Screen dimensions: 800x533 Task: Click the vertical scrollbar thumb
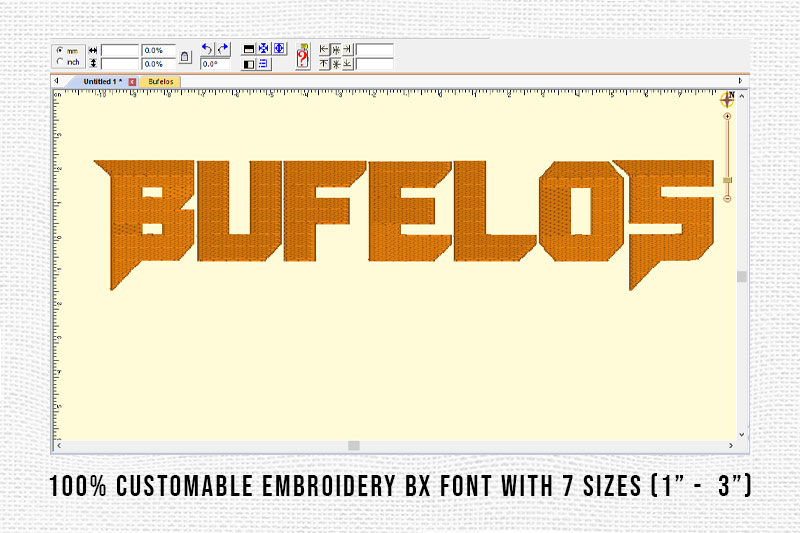[x=742, y=276]
